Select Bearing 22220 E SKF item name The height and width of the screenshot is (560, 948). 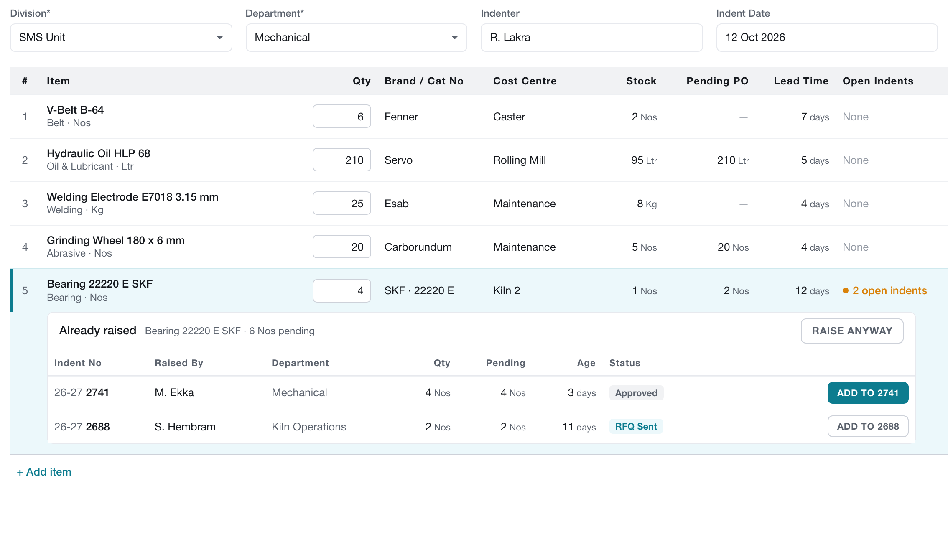(99, 284)
